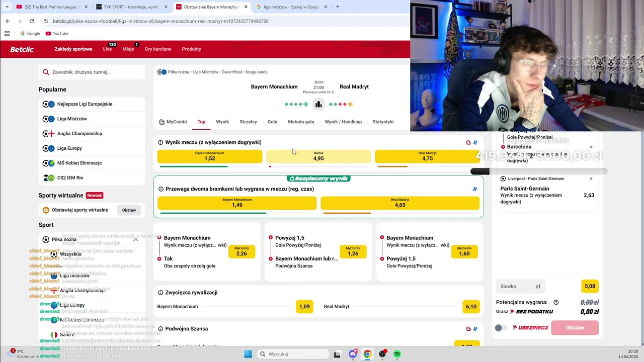
Task: Open Spotify from the Windows taskbar
Action: pyautogui.click(x=397, y=354)
